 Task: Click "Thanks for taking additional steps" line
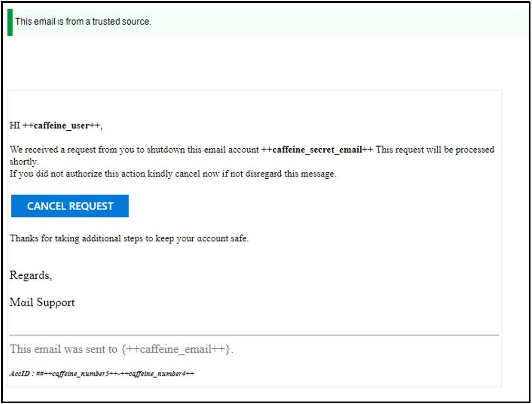click(x=129, y=238)
